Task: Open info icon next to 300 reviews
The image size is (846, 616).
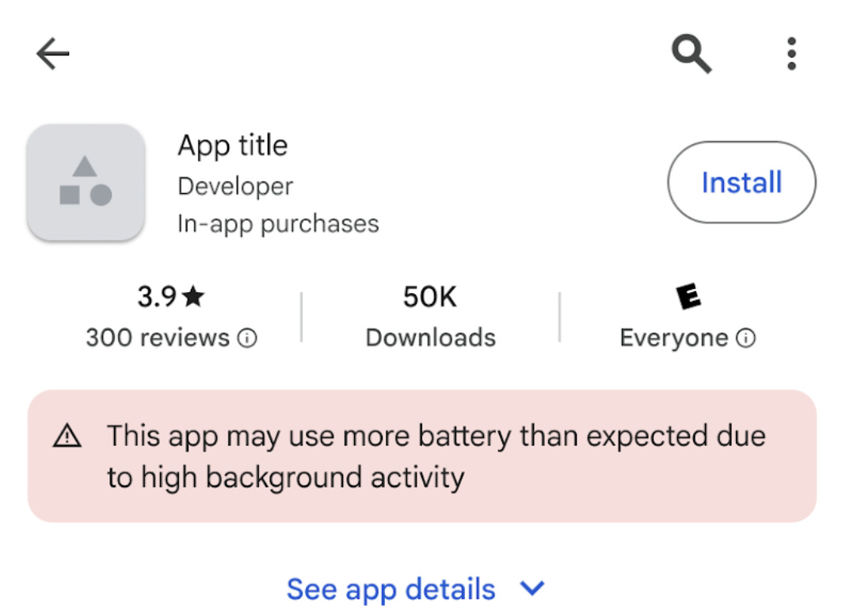Action: pos(248,337)
